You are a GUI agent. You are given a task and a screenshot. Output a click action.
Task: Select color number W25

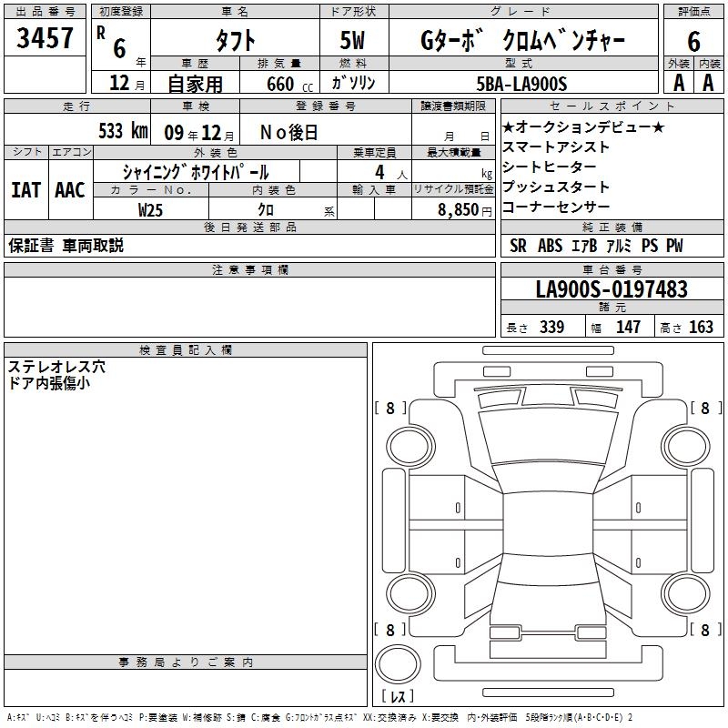pos(150,210)
